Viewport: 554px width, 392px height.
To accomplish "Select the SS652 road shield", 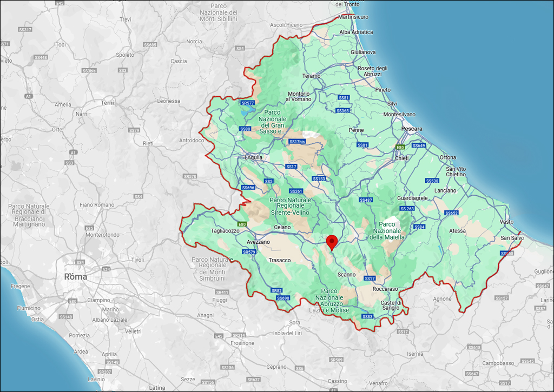I will [452, 213].
